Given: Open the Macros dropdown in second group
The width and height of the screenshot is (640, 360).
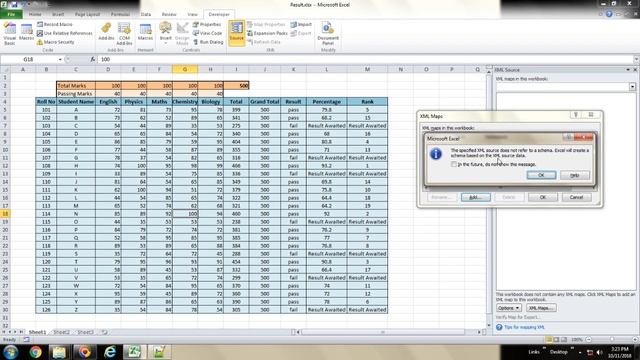Looking at the screenshot, I should point(145,32).
